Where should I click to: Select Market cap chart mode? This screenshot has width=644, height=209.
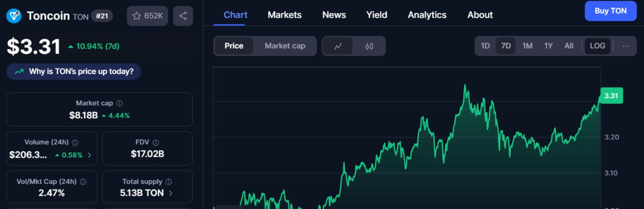(x=285, y=46)
